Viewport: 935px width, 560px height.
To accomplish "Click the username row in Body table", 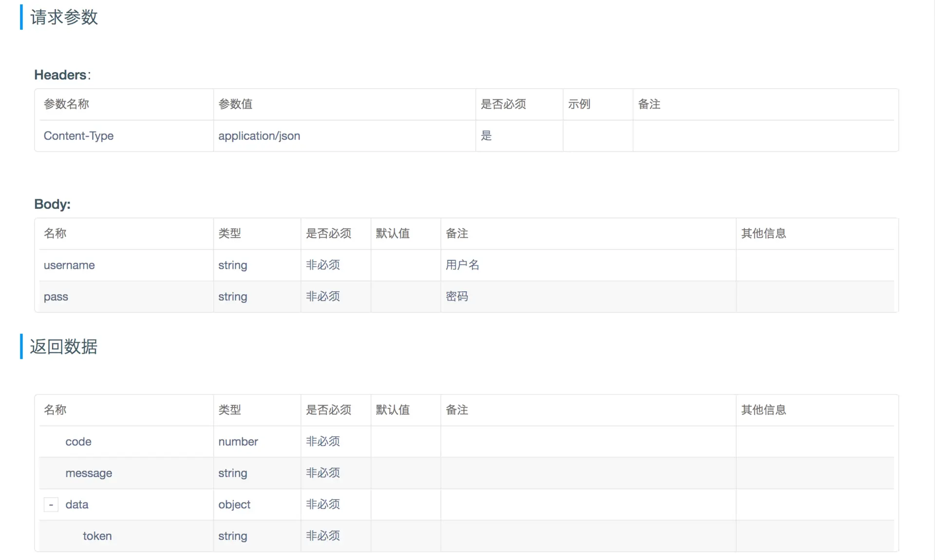I will point(69,265).
